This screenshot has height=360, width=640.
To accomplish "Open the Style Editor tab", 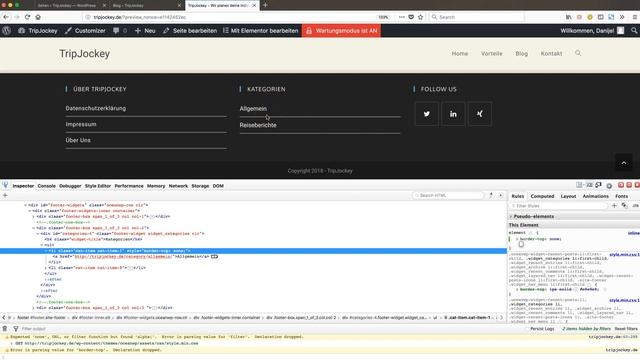I will pos(98,186).
